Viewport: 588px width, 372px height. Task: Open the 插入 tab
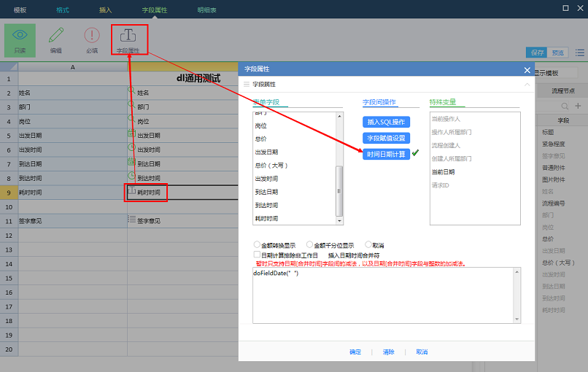(106, 9)
